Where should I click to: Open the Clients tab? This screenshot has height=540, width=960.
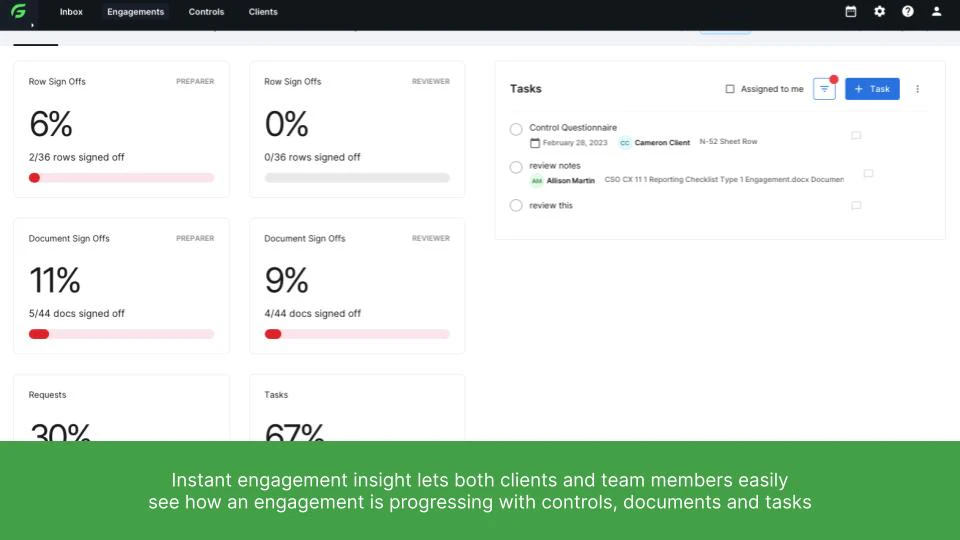pyautogui.click(x=263, y=12)
